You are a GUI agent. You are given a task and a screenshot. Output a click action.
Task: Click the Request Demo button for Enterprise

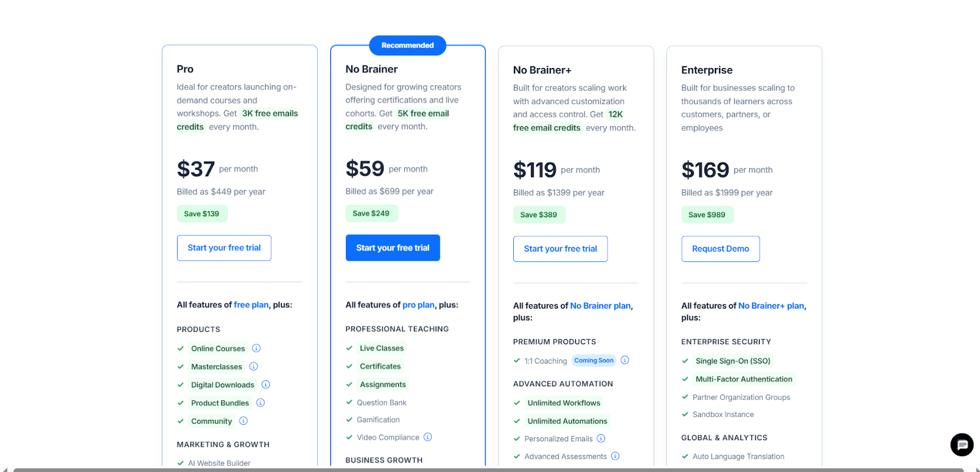(720, 249)
